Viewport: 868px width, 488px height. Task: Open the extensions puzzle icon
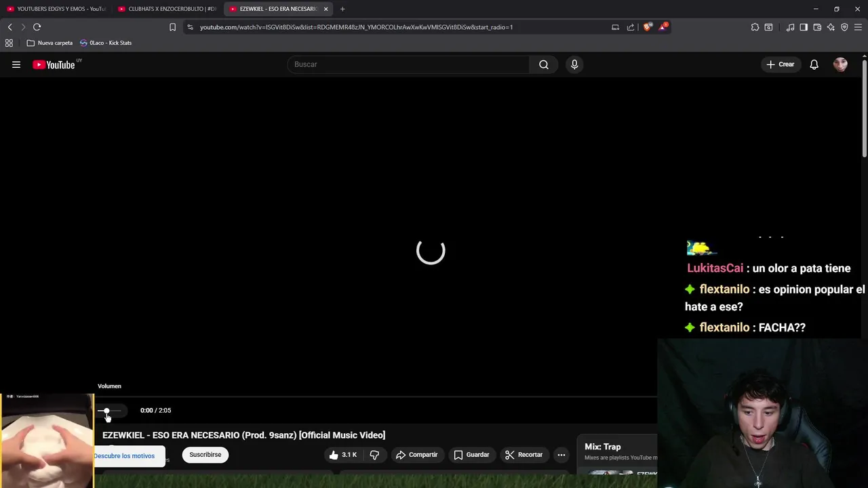pos(755,27)
